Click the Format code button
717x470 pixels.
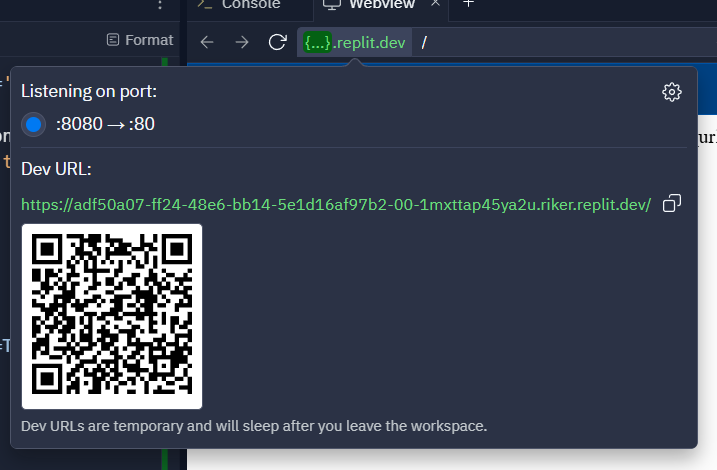tap(140, 40)
